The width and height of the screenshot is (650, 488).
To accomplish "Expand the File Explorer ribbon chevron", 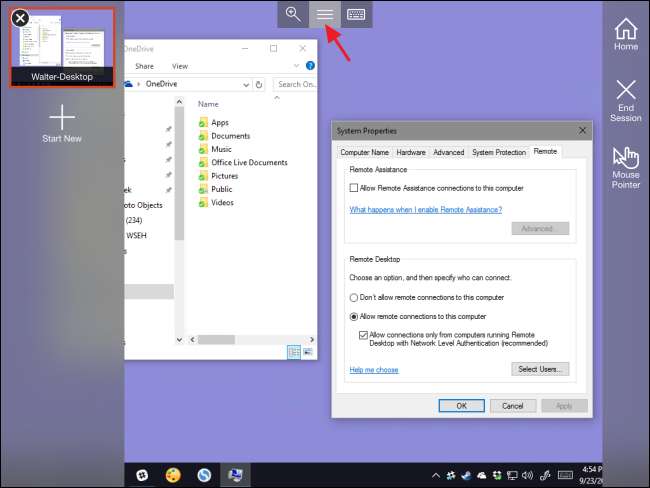I will coord(298,66).
